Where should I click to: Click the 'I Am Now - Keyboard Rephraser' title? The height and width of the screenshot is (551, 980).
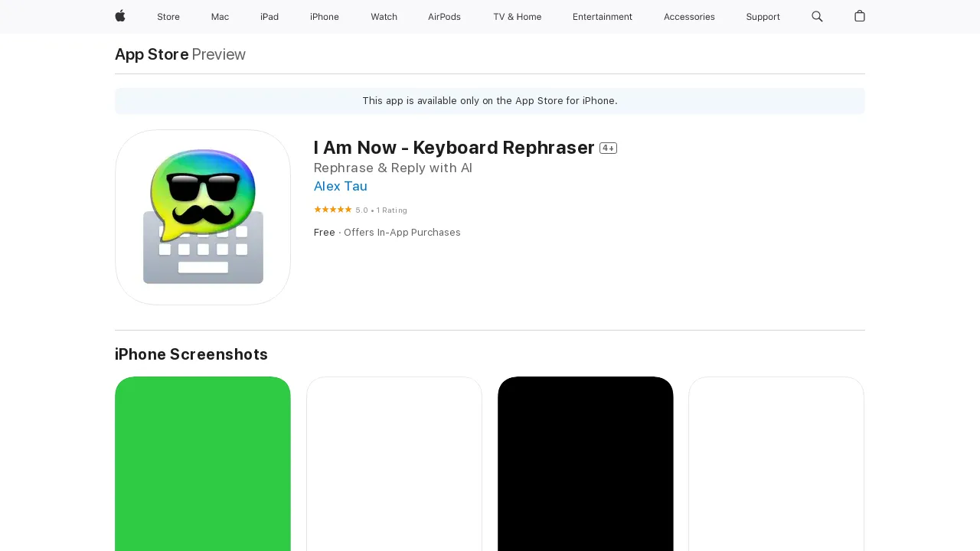[x=454, y=148]
